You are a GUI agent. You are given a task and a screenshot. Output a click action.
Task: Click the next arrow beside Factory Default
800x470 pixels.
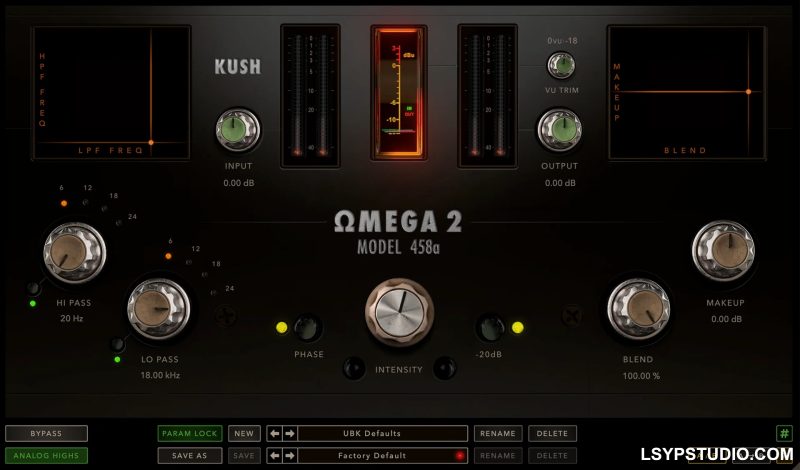[x=289, y=455]
